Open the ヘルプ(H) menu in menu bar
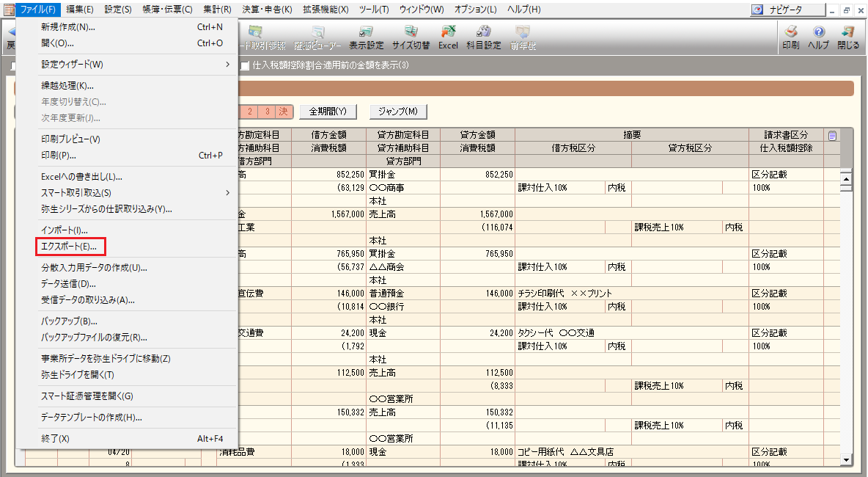Screen dimensions: 868x477 [x=523, y=10]
